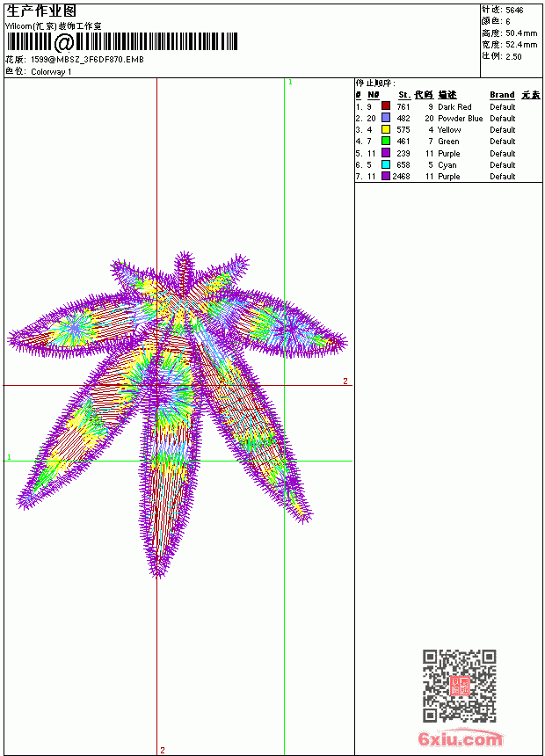The height and width of the screenshot is (756, 545).
Task: Click stitch count 761 in Dark Red row
Action: click(403, 106)
